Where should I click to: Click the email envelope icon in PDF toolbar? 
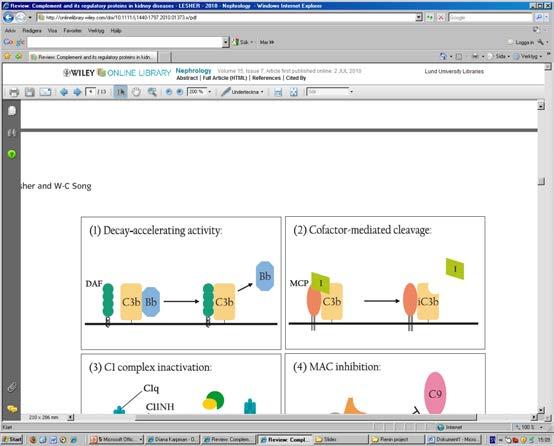(x=45, y=92)
